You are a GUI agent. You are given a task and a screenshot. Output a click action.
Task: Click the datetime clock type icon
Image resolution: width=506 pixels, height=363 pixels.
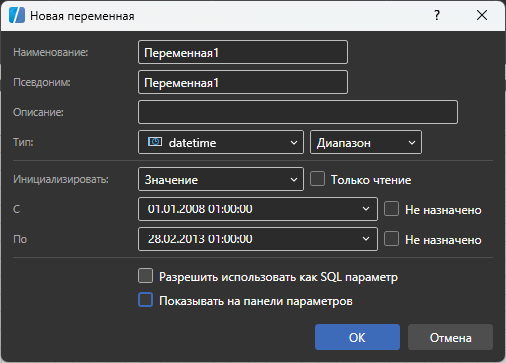click(155, 142)
